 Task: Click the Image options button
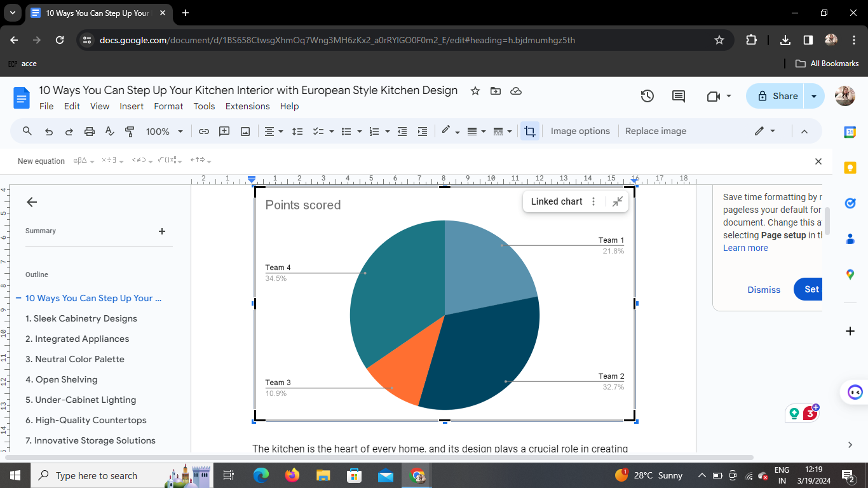point(580,132)
